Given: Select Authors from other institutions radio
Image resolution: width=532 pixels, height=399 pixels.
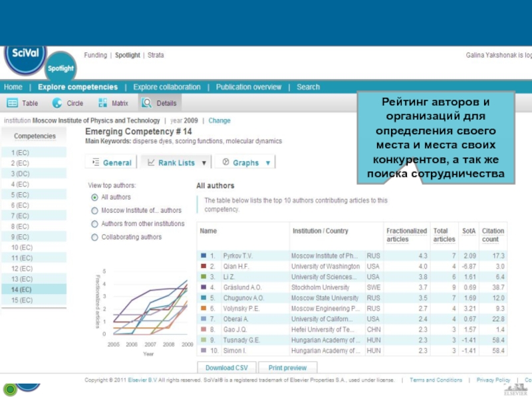Looking at the screenshot, I should 94,224.
